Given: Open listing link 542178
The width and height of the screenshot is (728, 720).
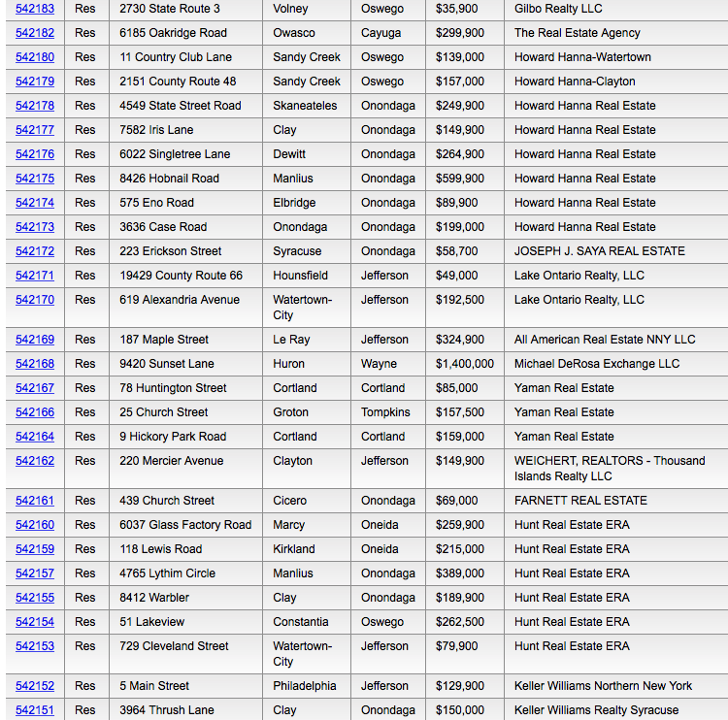Looking at the screenshot, I should tap(35, 106).
